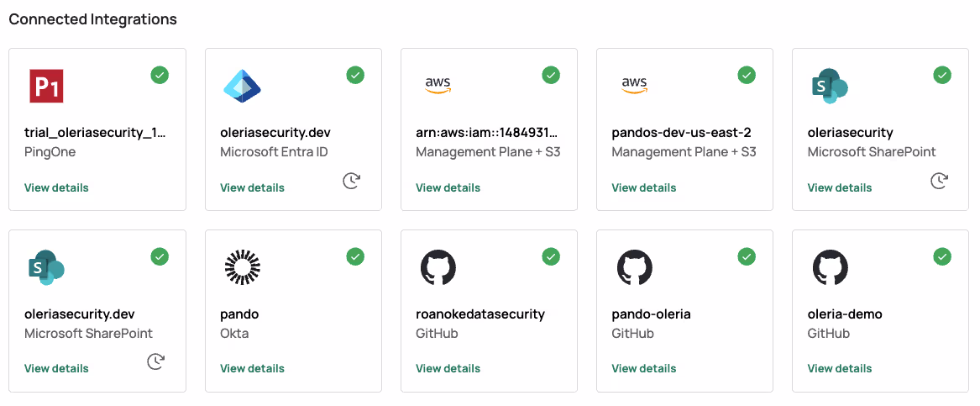Viewport: 980px width, 406px height.
Task: Click Microsoft SharePoint subtitle under oleriasecurity.dev
Action: click(x=88, y=334)
